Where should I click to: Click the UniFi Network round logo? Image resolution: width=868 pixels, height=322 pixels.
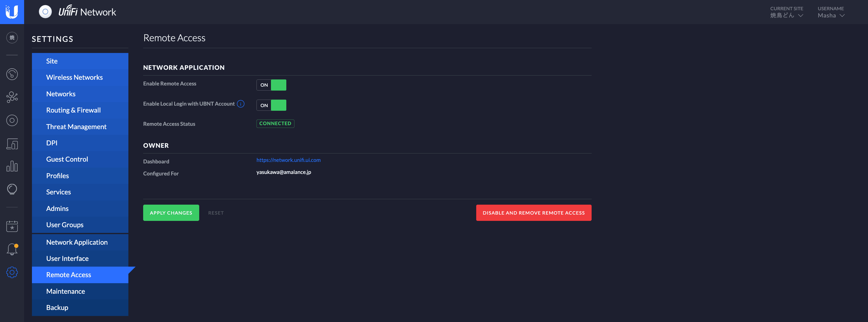tap(46, 12)
